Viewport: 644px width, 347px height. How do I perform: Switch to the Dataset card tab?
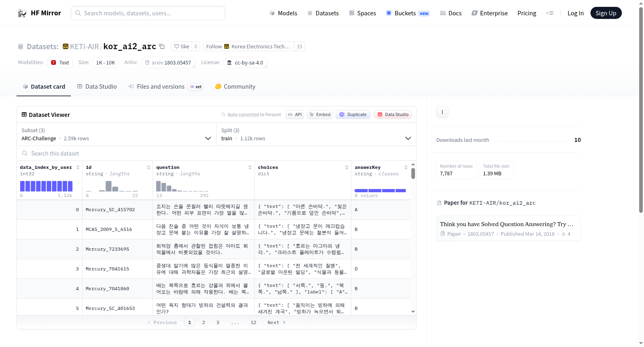click(43, 87)
